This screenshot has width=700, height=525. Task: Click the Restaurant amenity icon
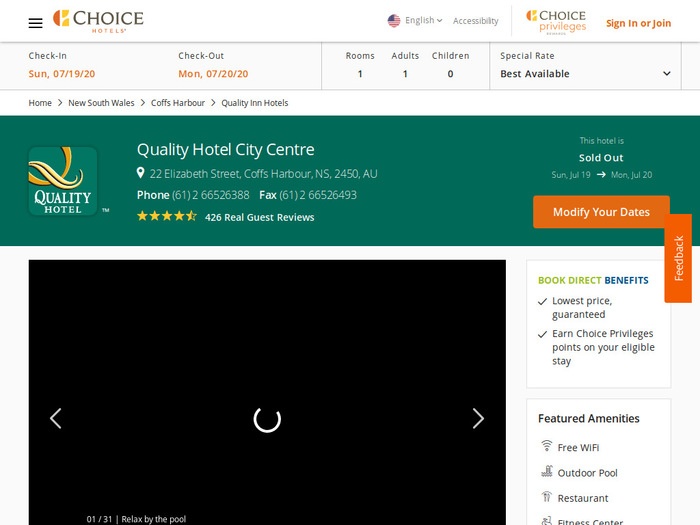547,497
